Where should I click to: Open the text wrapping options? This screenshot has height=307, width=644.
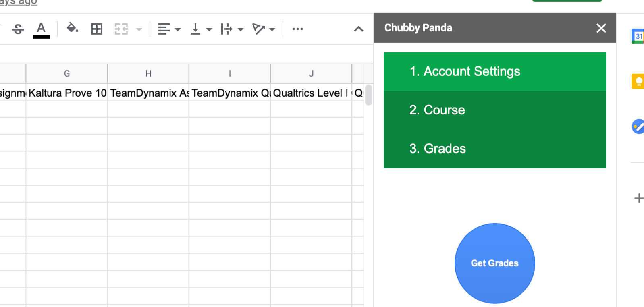click(x=232, y=29)
